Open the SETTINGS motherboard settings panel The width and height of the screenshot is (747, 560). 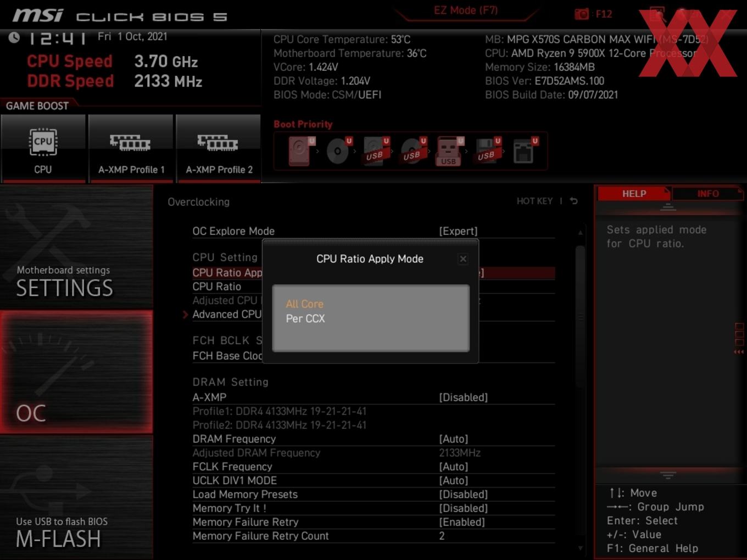tap(76, 247)
